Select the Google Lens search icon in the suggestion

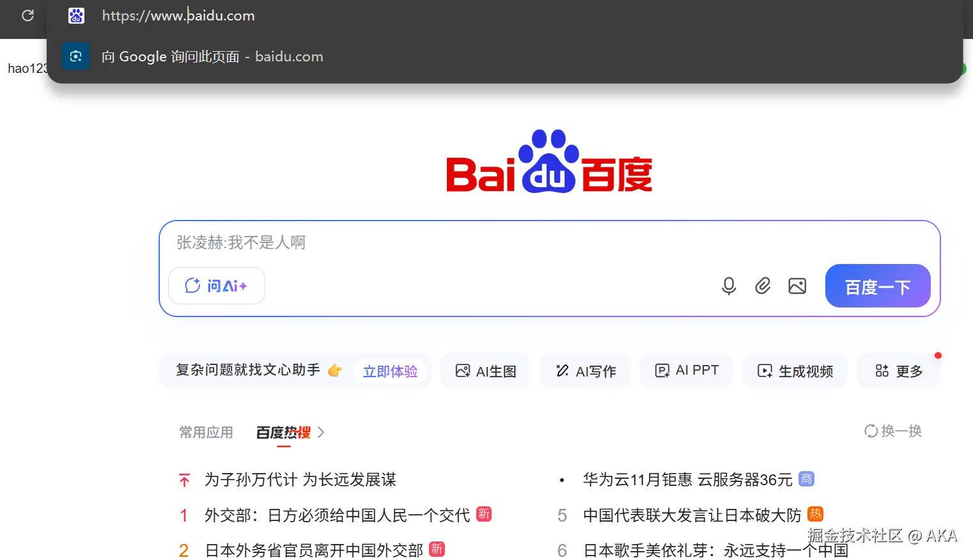[x=75, y=56]
